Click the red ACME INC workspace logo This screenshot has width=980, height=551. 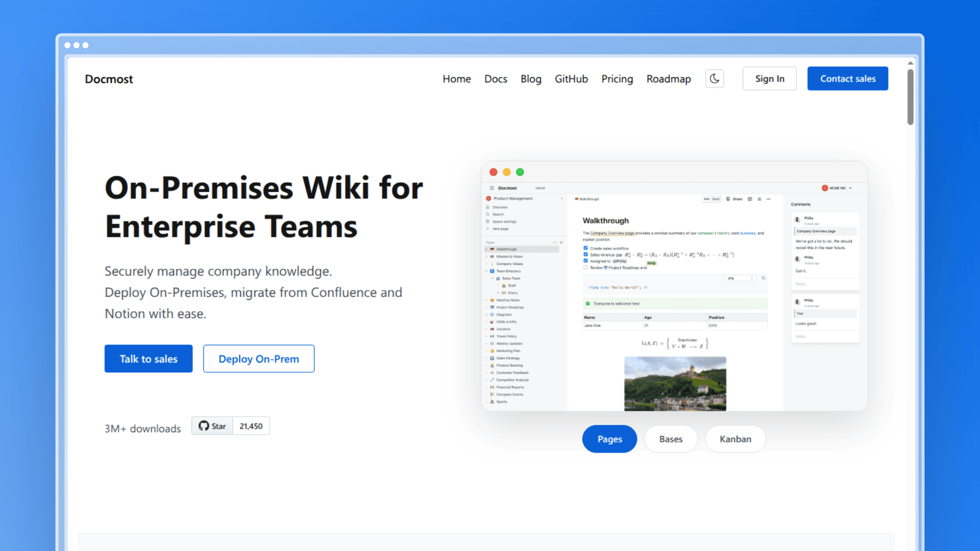coord(825,188)
